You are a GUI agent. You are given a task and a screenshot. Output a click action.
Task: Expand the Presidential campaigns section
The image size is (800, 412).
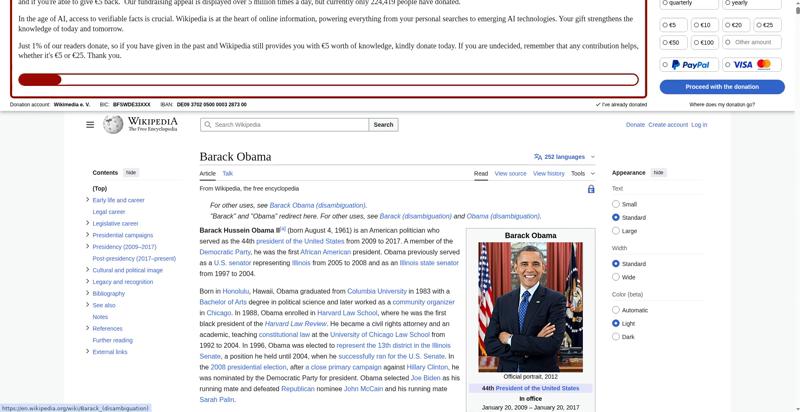[88, 235]
